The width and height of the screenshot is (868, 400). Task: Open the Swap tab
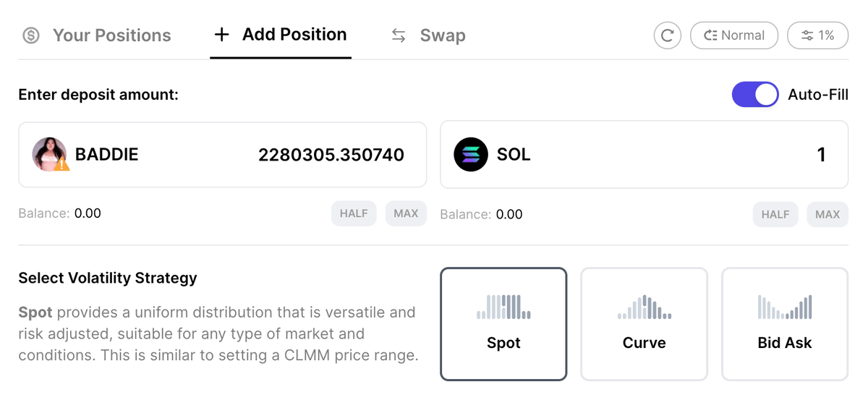442,35
